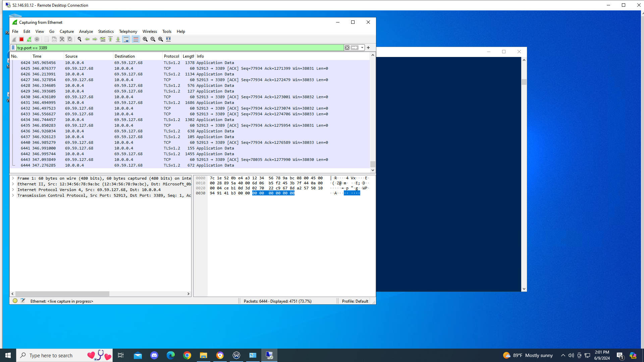Click display filter bookmark icon

[x=13, y=48]
